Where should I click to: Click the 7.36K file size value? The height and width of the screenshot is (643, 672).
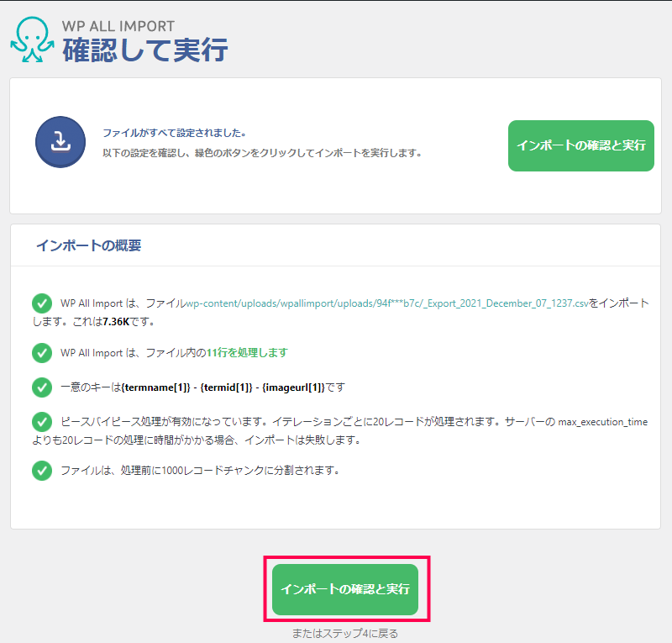(116, 322)
